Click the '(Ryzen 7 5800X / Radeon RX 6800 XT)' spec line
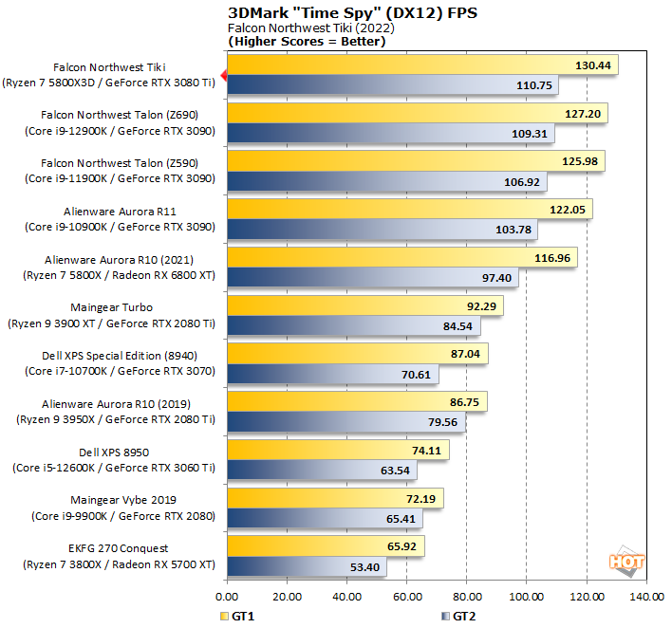The width and height of the screenshot is (672, 628). 120,275
